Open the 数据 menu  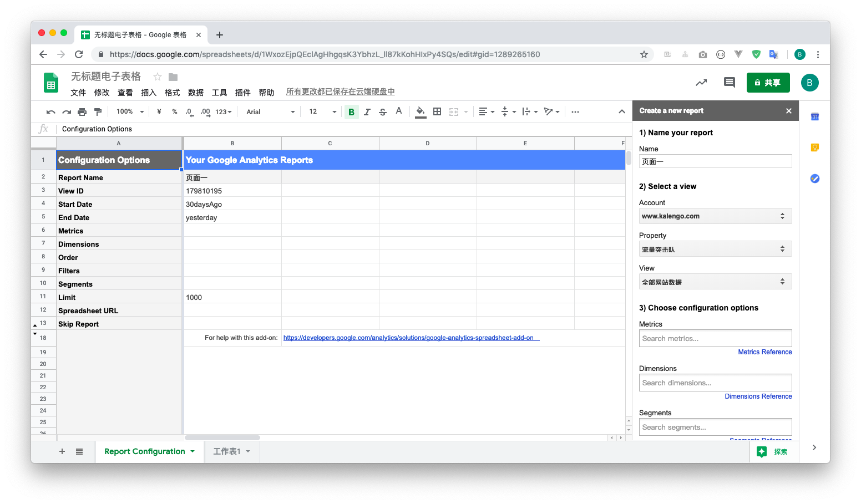(x=196, y=93)
